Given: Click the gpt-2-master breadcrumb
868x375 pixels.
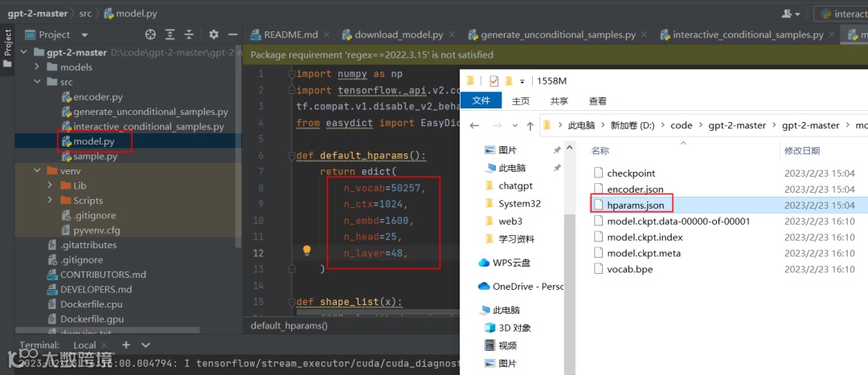Looking at the screenshot, I should click(37, 14).
